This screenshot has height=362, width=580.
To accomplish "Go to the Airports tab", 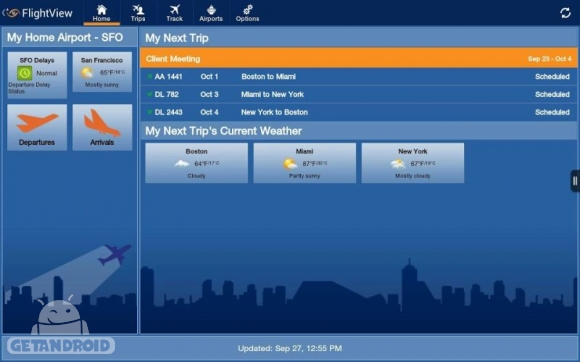I will pyautogui.click(x=211, y=13).
